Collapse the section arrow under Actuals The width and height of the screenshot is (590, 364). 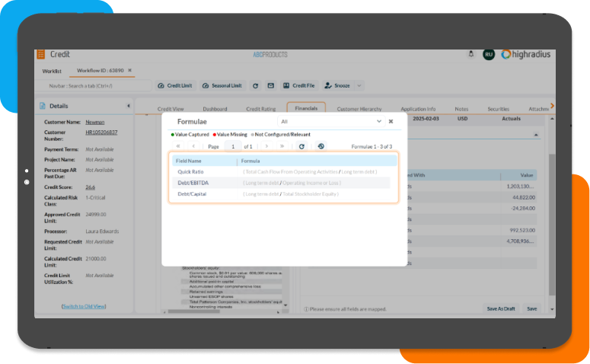coord(536,134)
